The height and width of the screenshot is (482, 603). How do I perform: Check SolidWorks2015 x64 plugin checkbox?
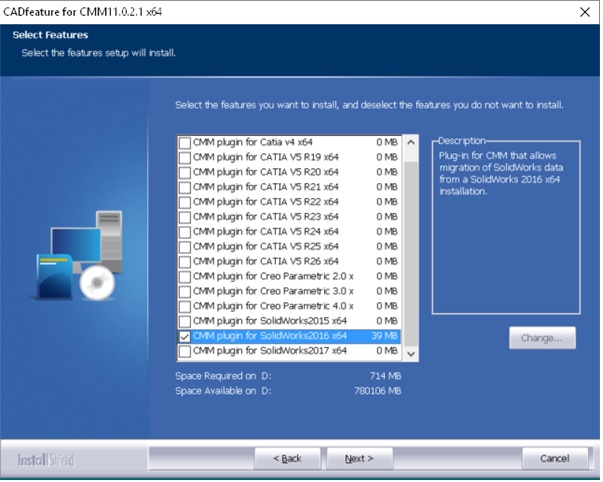pyautogui.click(x=185, y=322)
